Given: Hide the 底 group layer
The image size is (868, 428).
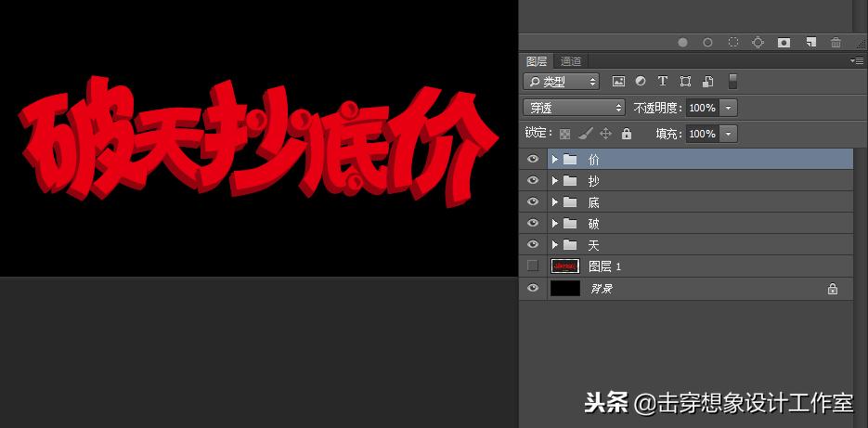Looking at the screenshot, I should coord(533,202).
